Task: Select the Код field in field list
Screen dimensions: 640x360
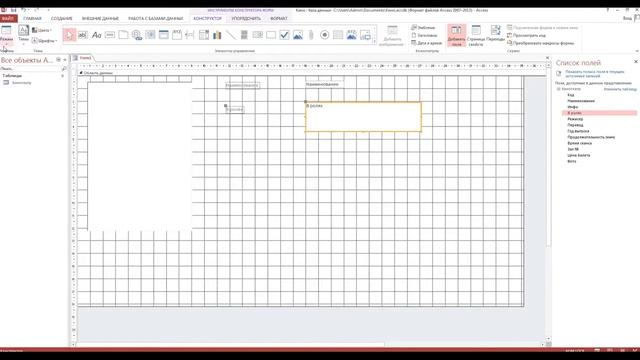Action: [x=571, y=95]
